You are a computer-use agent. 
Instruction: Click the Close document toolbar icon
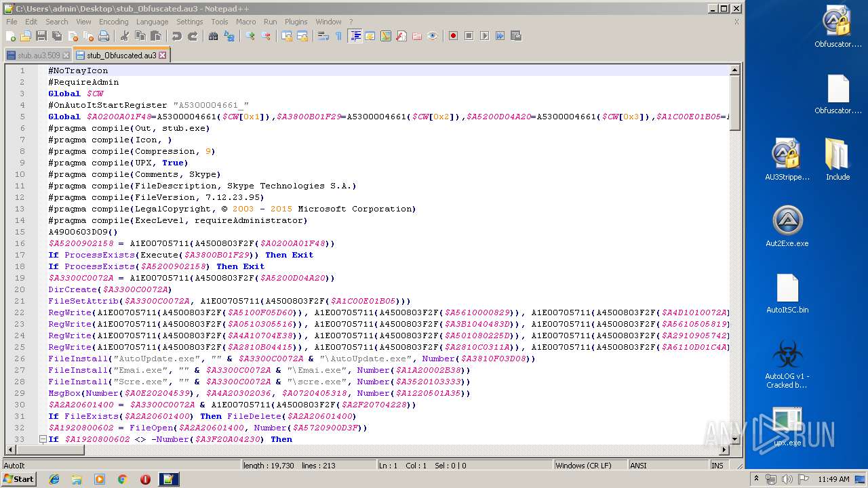click(73, 36)
